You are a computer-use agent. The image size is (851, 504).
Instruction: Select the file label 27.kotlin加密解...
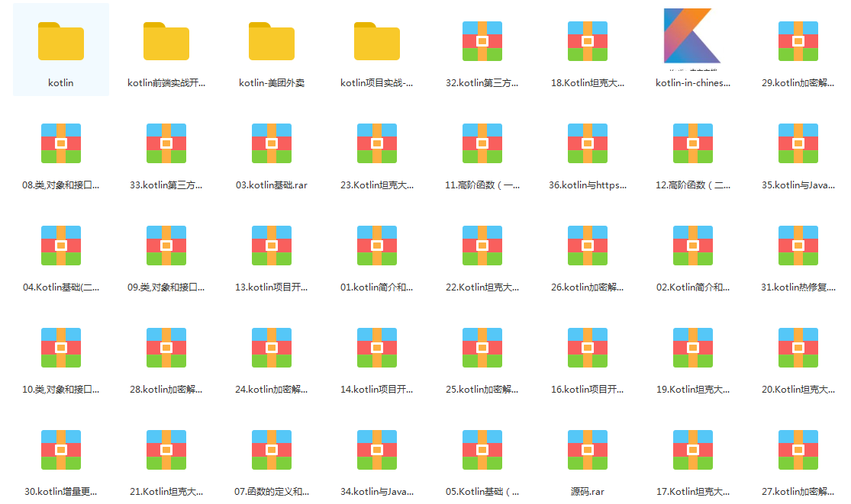point(798,492)
